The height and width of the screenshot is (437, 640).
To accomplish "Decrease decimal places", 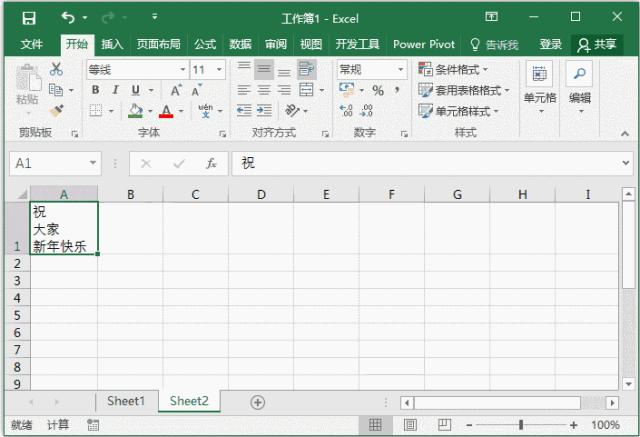I will 367,110.
